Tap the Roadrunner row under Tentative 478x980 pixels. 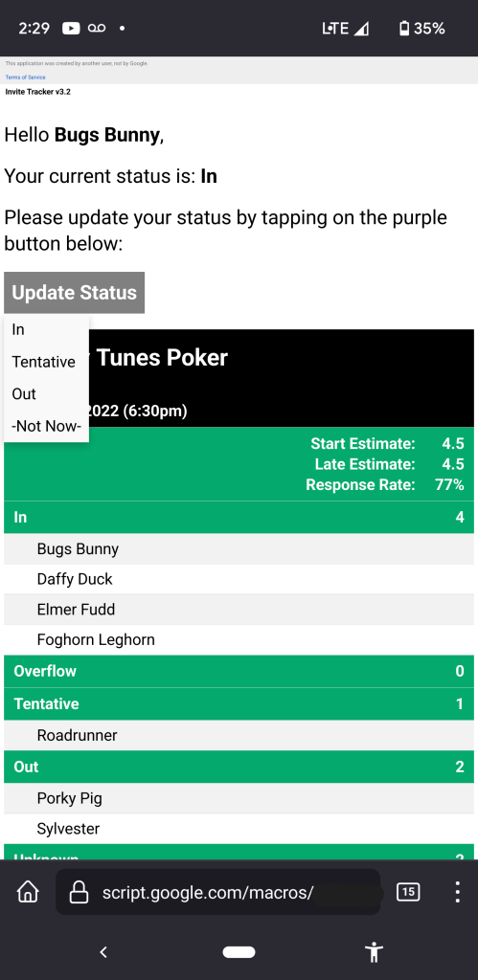click(x=239, y=735)
